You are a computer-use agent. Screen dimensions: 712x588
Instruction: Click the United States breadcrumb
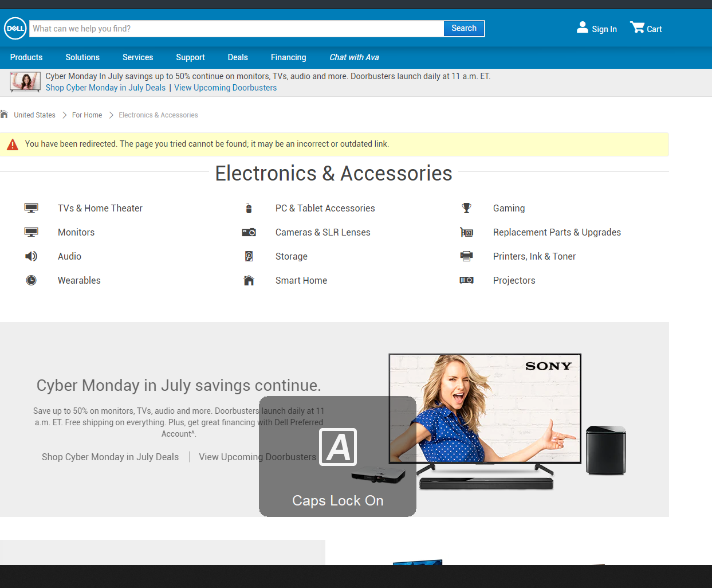[x=34, y=115]
